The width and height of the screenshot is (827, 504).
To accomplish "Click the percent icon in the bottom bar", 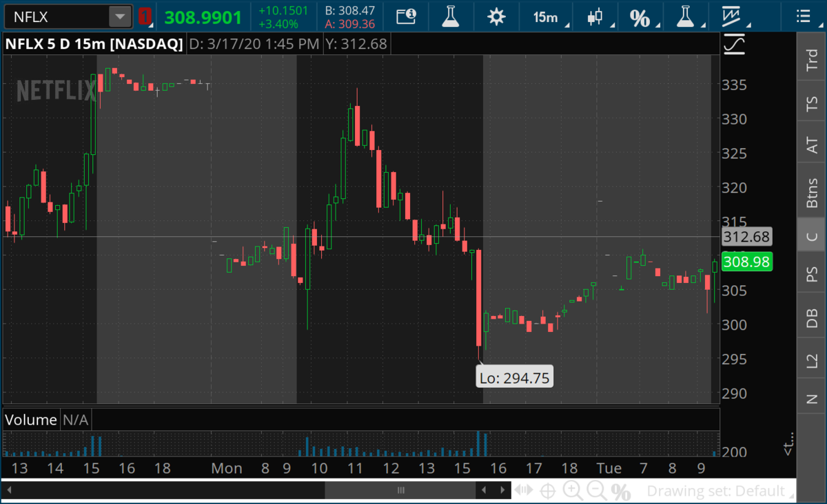I will click(621, 492).
